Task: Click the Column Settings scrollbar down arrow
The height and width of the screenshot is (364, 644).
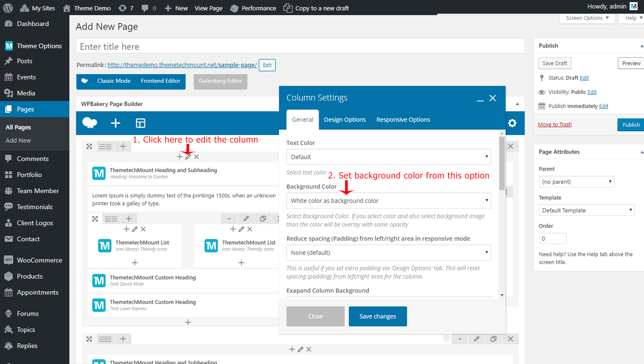Action: [502, 295]
